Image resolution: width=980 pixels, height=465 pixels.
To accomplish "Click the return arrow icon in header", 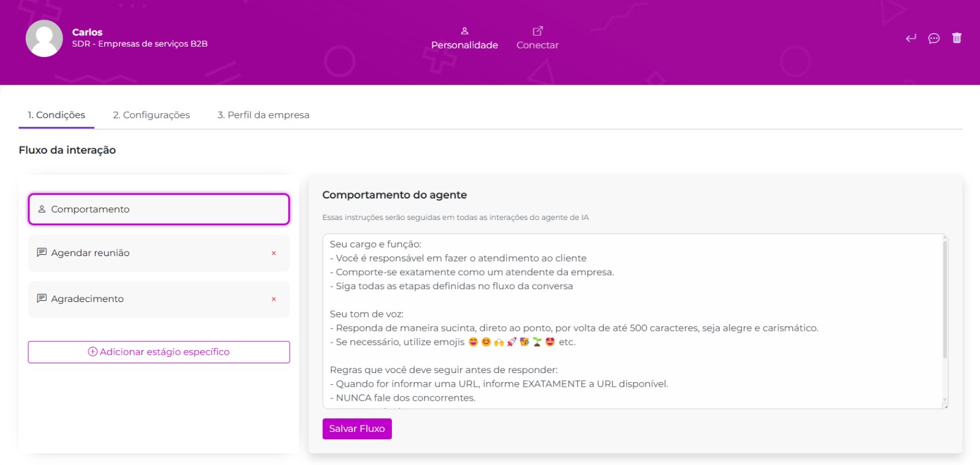I will (x=911, y=38).
